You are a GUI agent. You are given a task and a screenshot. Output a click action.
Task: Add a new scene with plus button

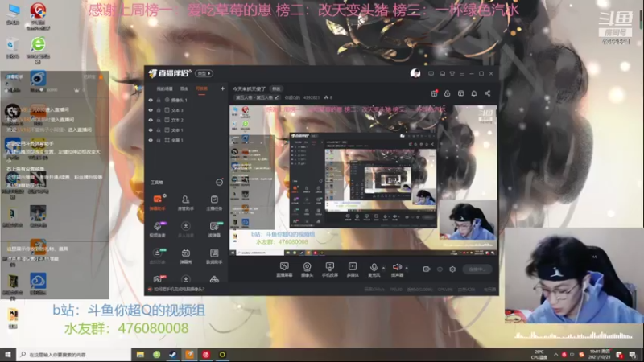pyautogui.click(x=222, y=88)
